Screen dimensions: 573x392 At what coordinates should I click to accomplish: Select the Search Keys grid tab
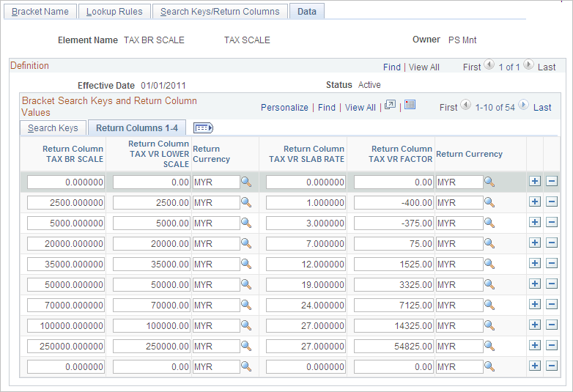53,128
